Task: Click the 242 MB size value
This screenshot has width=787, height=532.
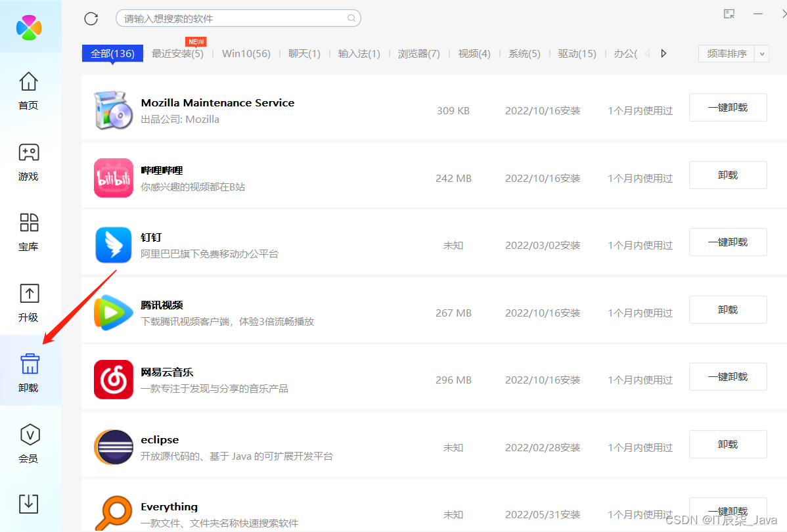Action: (453, 178)
